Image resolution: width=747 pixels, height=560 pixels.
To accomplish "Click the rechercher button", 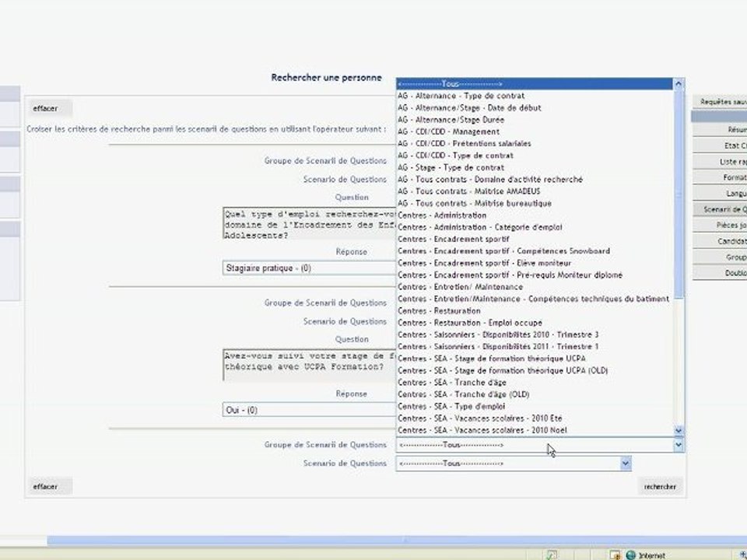I will pos(660,487).
